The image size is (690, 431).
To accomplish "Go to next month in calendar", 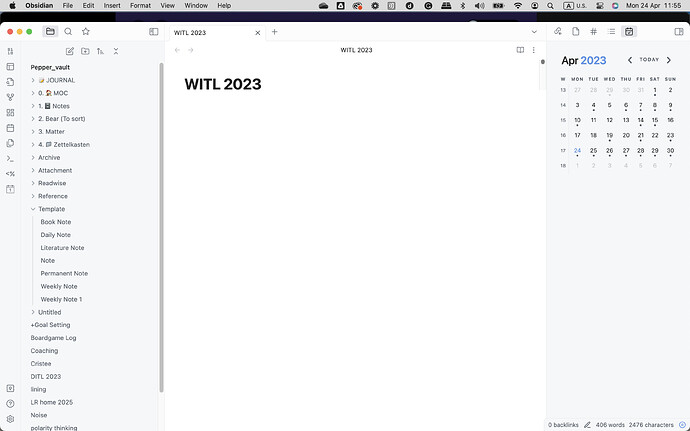I will click(669, 60).
